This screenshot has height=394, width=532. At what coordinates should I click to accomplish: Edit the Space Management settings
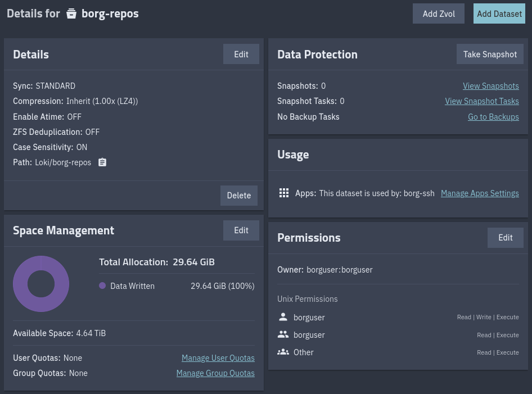[x=241, y=230]
